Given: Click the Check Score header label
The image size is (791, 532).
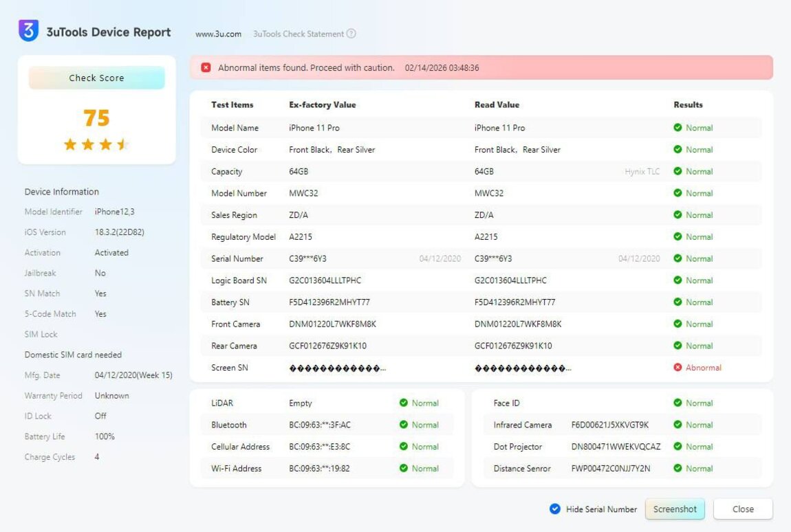Looking at the screenshot, I should tap(96, 78).
